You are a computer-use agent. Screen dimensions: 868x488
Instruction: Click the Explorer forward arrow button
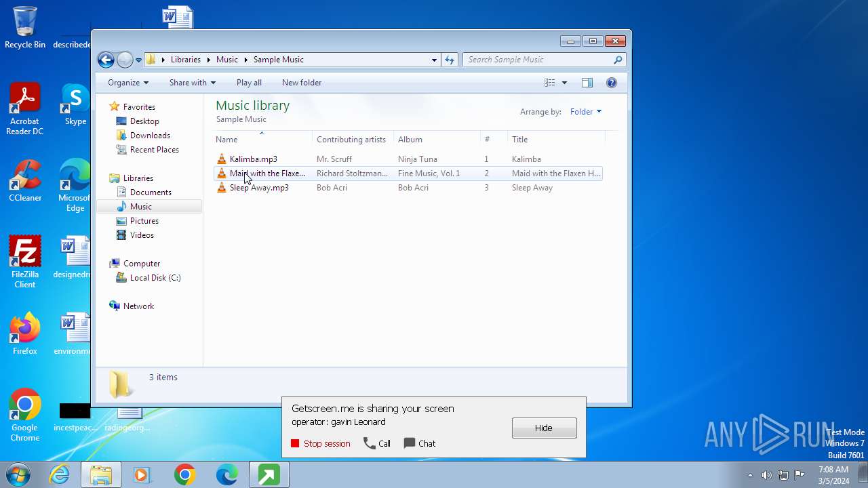[x=125, y=60]
